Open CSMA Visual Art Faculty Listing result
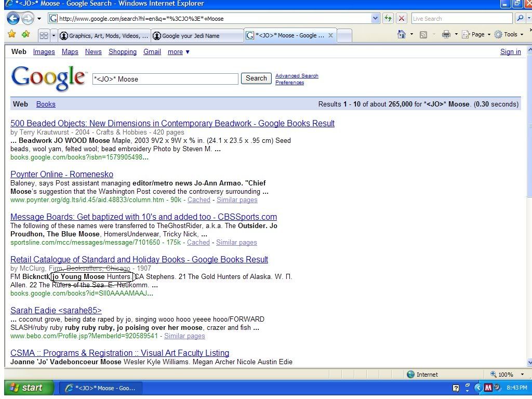532x399 pixels. point(120,353)
